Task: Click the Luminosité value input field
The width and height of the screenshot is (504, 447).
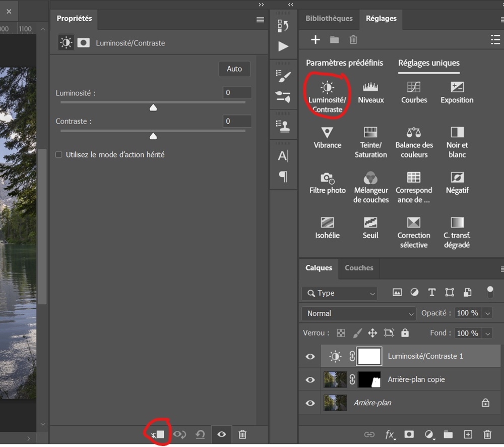Action: pyautogui.click(x=237, y=93)
